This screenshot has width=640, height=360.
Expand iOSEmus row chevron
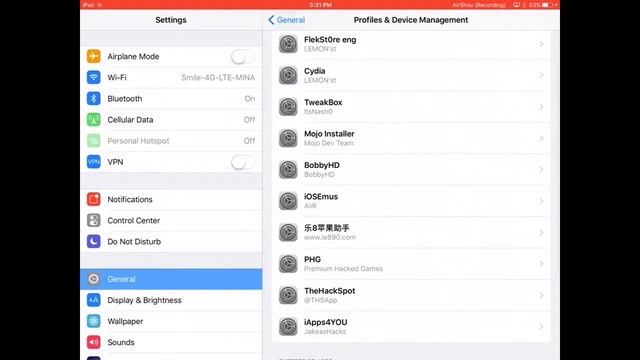click(541, 201)
